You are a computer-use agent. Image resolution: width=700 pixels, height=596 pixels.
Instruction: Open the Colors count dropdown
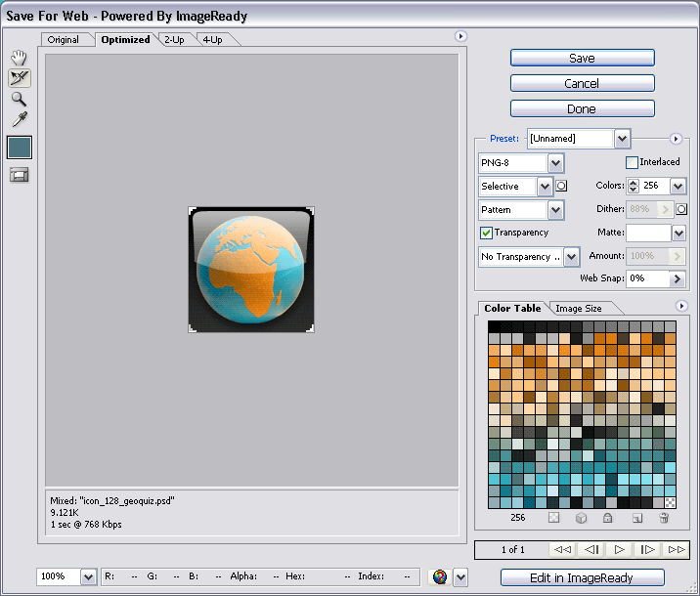click(678, 186)
